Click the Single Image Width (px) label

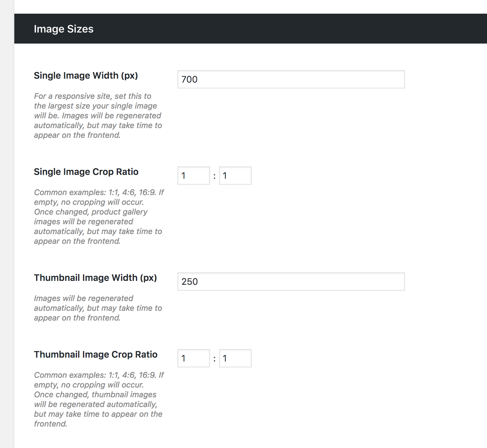(86, 75)
